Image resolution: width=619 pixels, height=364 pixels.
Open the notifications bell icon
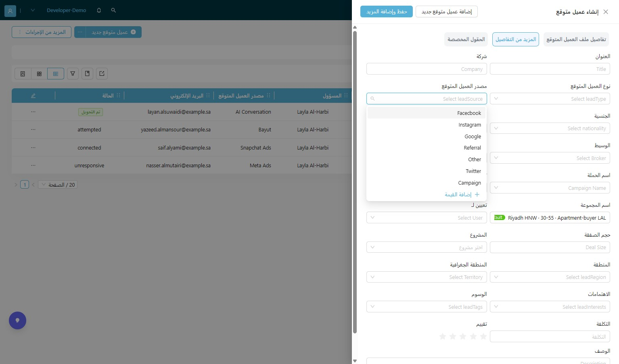(99, 10)
